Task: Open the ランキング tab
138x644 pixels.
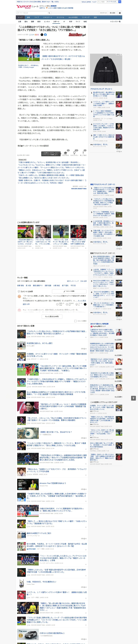Action: (x=86, y=17)
